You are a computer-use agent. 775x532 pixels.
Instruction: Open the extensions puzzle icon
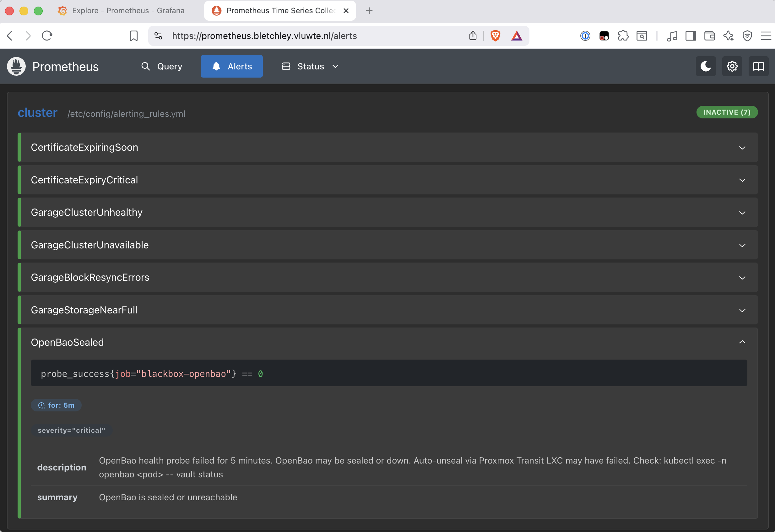click(x=623, y=36)
